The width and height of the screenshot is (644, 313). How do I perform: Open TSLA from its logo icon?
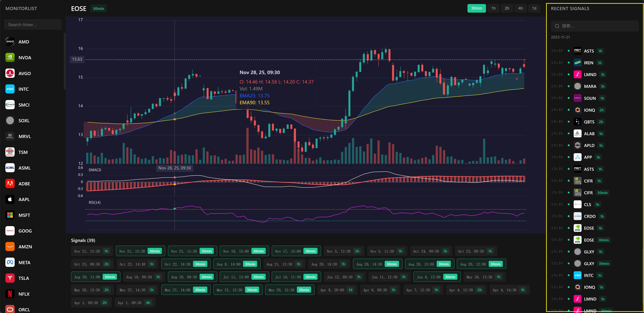click(x=10, y=278)
